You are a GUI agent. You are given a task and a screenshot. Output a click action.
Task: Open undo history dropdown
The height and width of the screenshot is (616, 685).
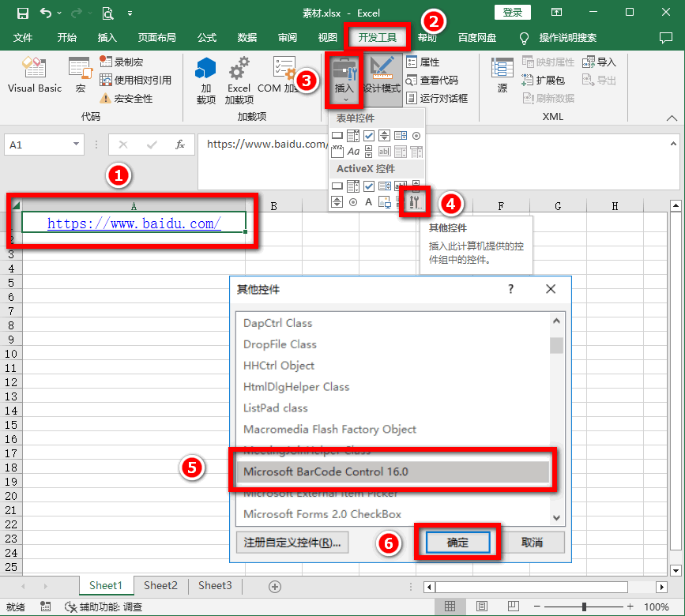pos(59,13)
